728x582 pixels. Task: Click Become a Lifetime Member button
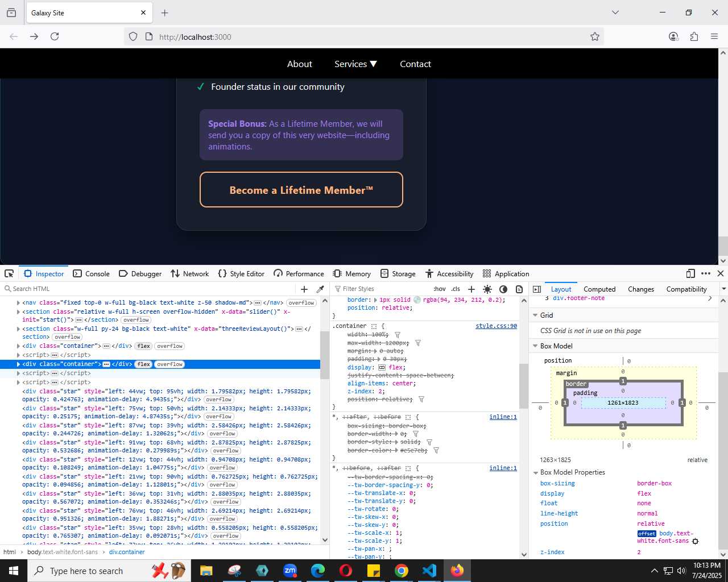[x=301, y=190]
